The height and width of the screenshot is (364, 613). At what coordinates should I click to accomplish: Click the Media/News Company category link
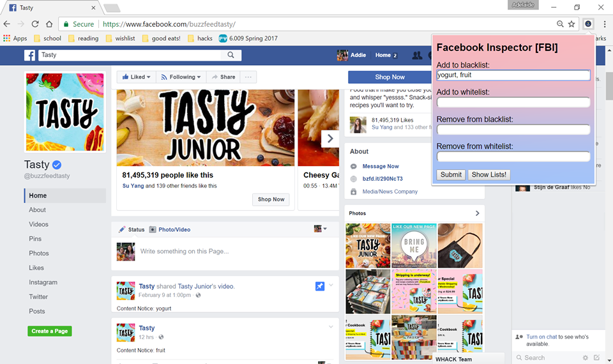[x=390, y=192]
